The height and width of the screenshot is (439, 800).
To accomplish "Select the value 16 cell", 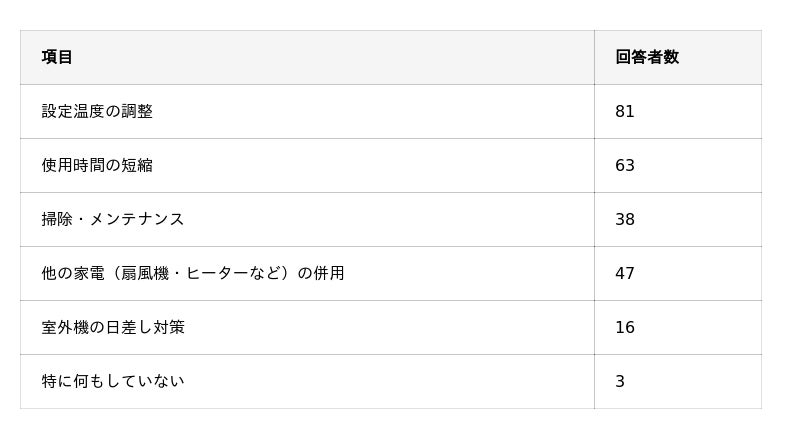I will pyautogui.click(x=625, y=327).
